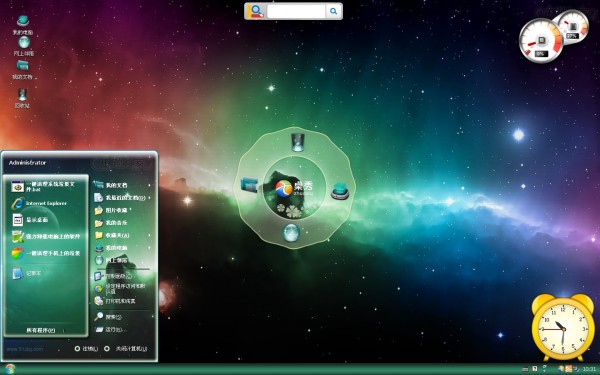The width and height of the screenshot is (600, 375).
Task: Open the My Computer desktop icon
Action: (x=23, y=25)
